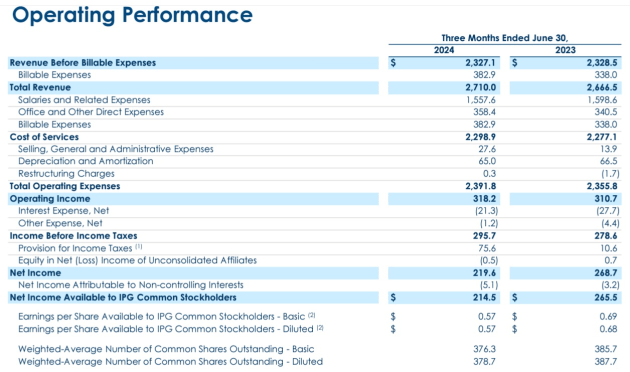Click the 2,328.5 revenue value
Image resolution: width=630 pixels, height=372 pixels.
pyautogui.click(x=602, y=63)
